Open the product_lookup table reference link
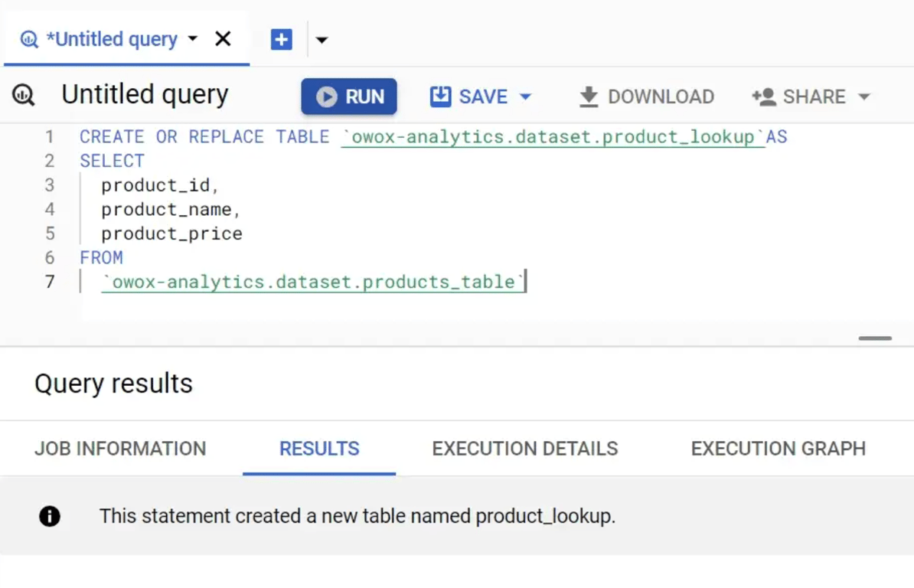The width and height of the screenshot is (914, 588). 553,137
